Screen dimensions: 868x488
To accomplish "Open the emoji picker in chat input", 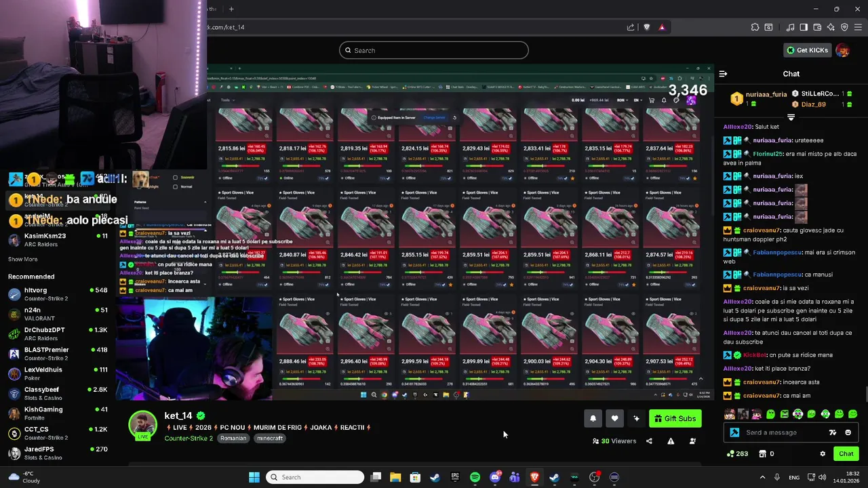I will (848, 432).
